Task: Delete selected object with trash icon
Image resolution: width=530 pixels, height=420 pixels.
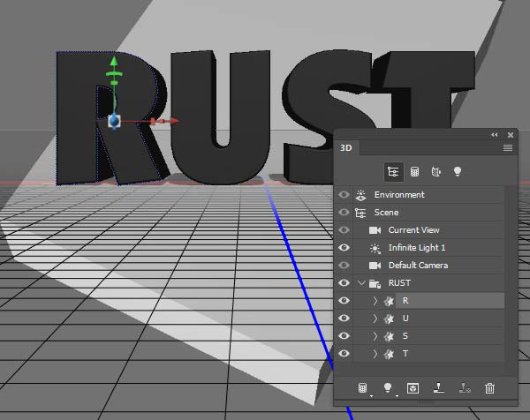Action: 489,388
